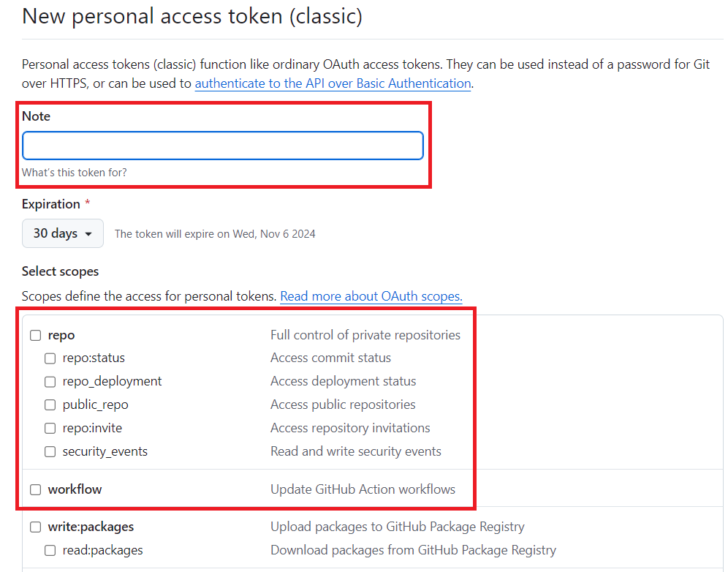The height and width of the screenshot is (572, 728).
Task: Click the security_events label text
Action: coord(105,451)
